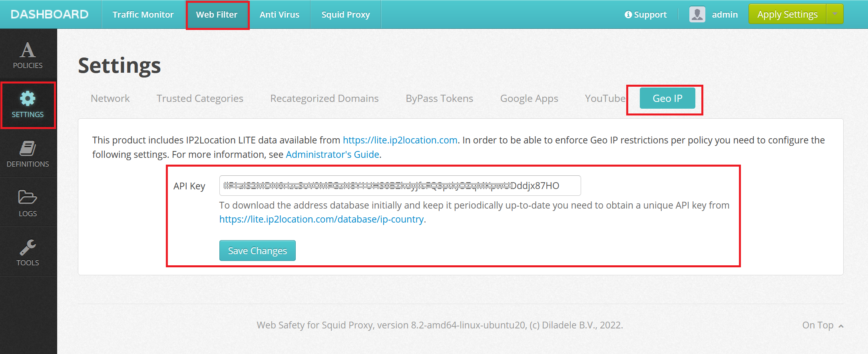
Task: Open the Anti Virus menu item
Action: [279, 14]
